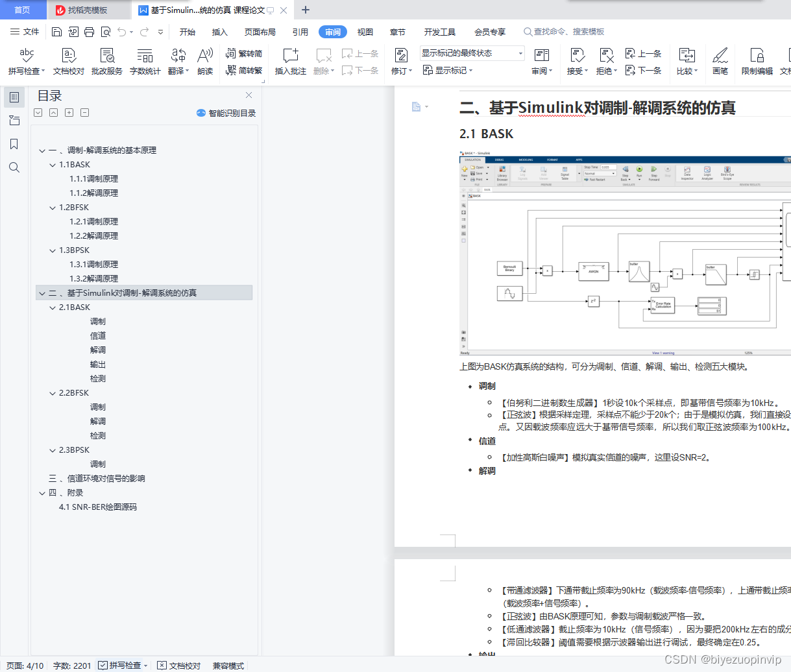The image size is (791, 672).
Task: Click the Undo arrow icon
Action: [x=121, y=32]
